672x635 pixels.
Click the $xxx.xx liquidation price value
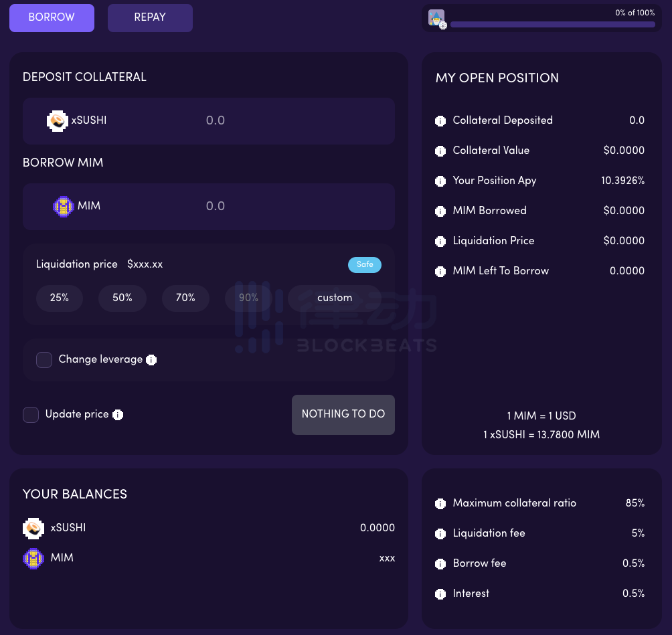click(x=145, y=264)
